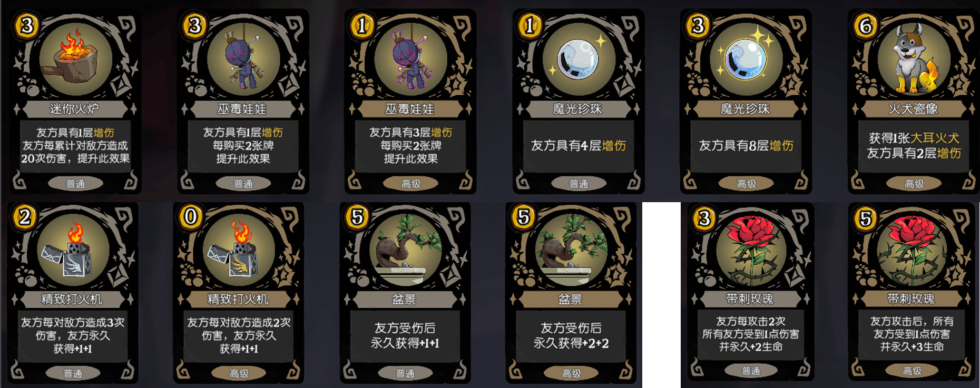
Task: Select the cost 3 带刺玫瑰 card description
Action: (750, 334)
